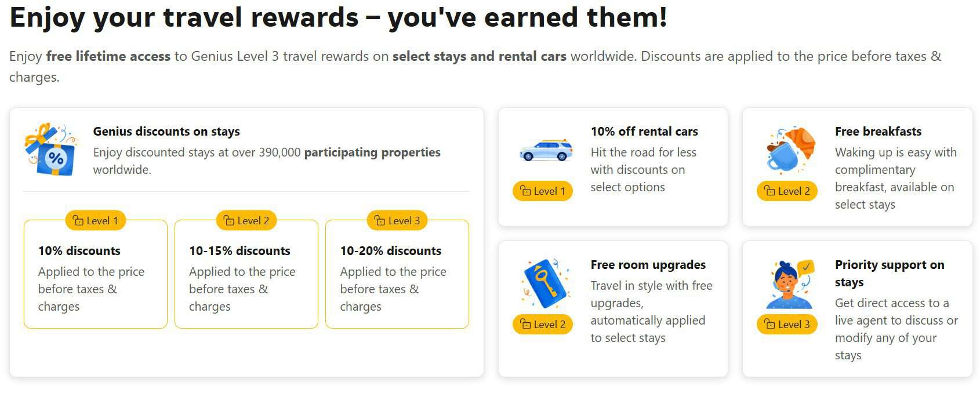980x397 pixels.
Task: Click the 10% off rental cars heading
Action: [x=644, y=132]
